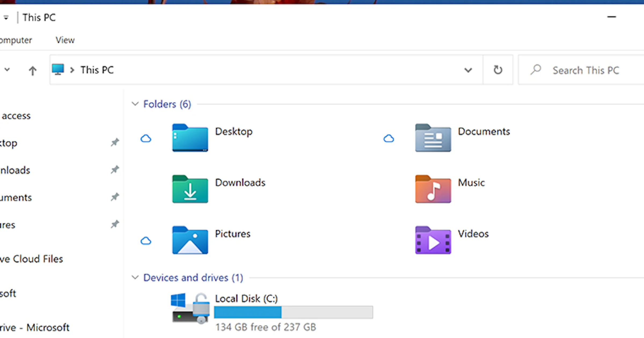Open the Computer ribbon tab
The image size is (644, 338).
16,40
